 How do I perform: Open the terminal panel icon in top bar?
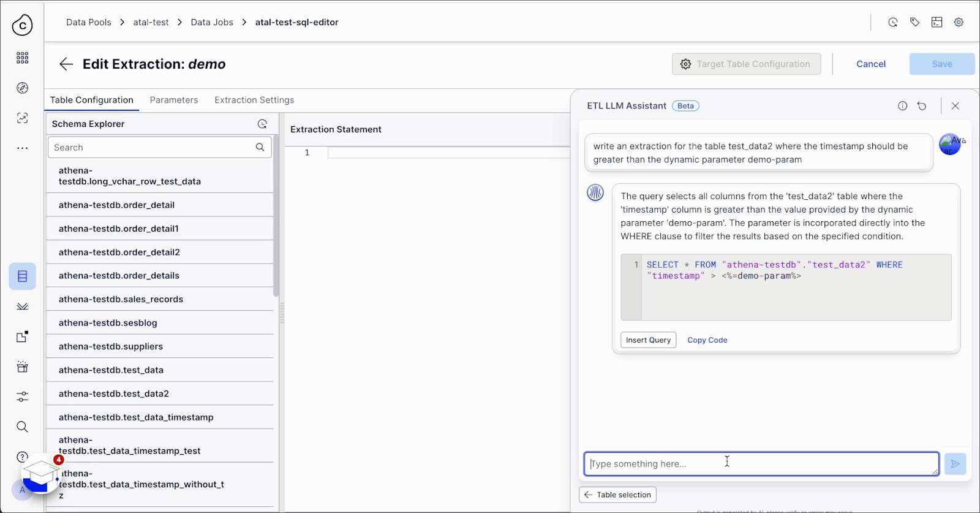coord(937,22)
